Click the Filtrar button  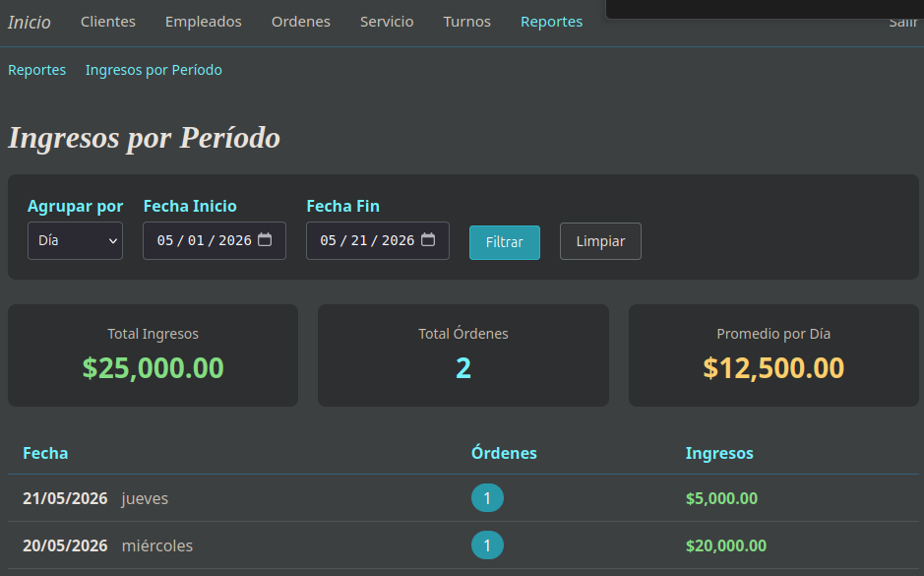pyautogui.click(x=505, y=242)
